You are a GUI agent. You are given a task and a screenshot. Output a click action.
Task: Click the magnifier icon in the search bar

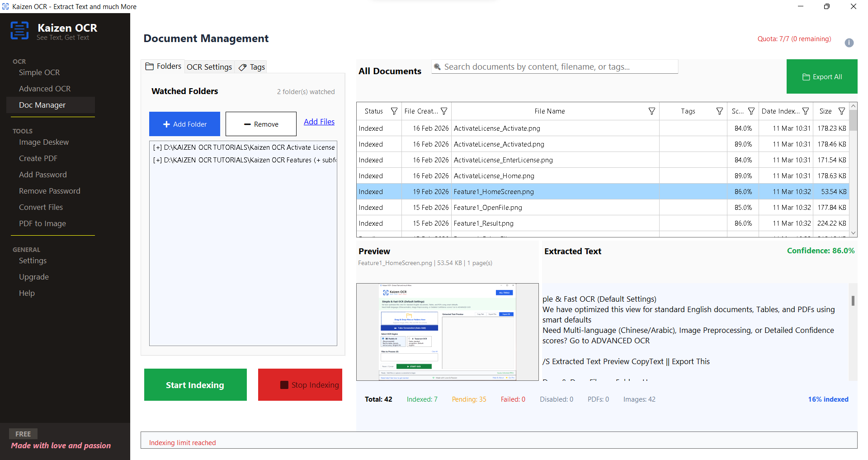tap(437, 66)
